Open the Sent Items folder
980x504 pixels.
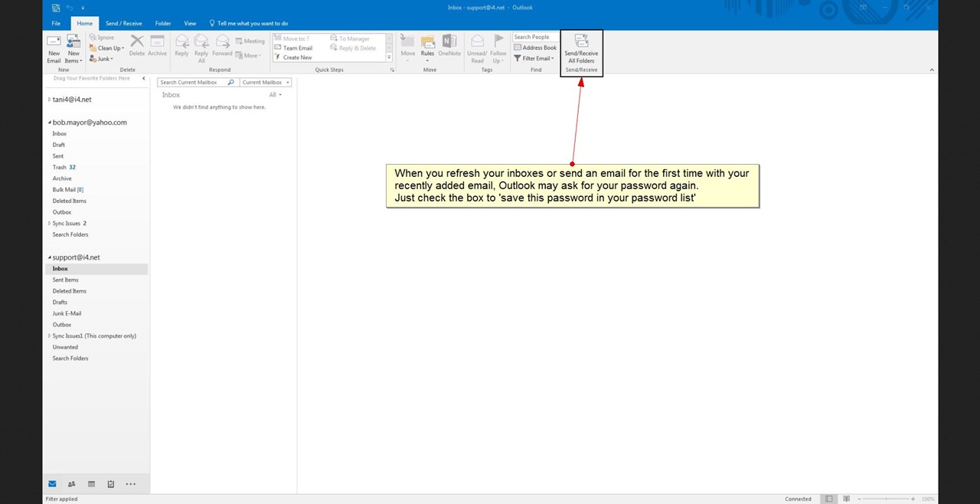click(x=66, y=280)
